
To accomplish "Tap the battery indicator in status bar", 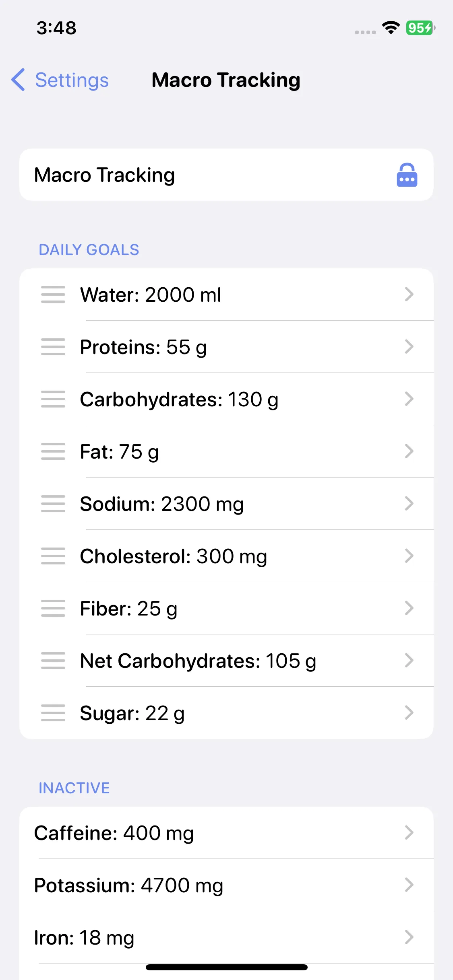I will [420, 28].
